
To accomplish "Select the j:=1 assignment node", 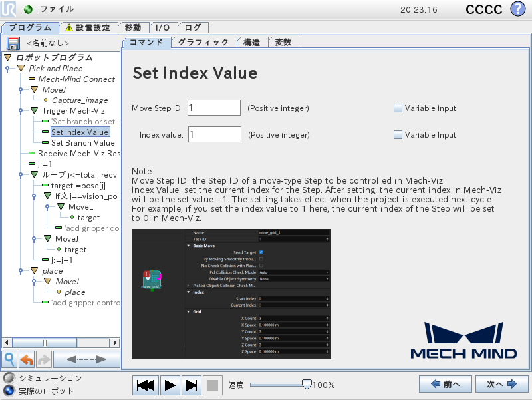I will [45, 164].
